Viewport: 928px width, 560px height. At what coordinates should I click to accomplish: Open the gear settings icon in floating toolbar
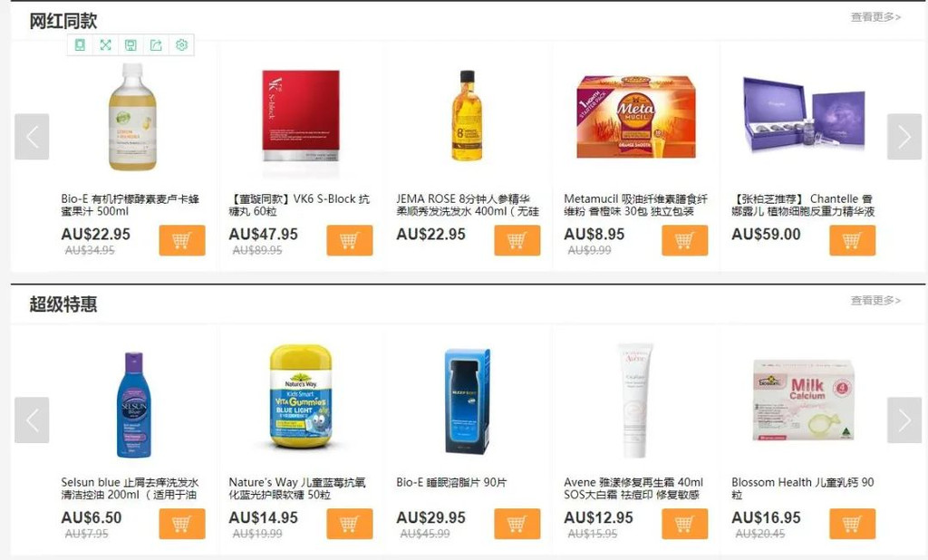(181, 45)
